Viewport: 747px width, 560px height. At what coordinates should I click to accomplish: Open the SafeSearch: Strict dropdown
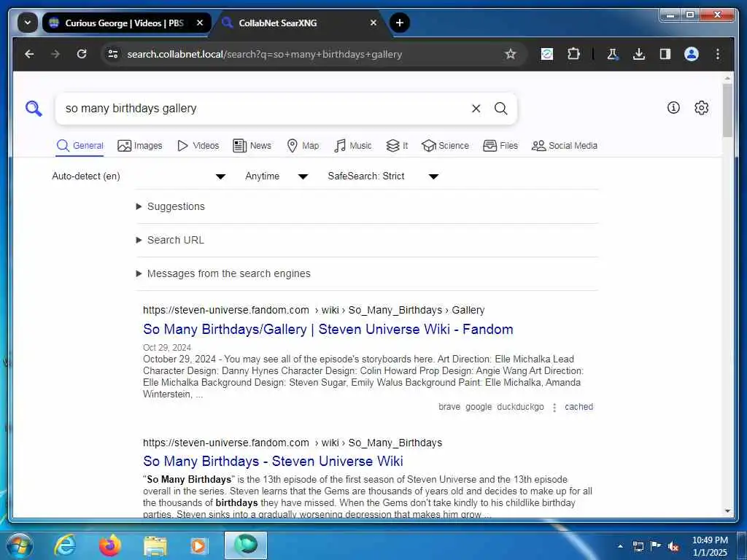[382, 176]
